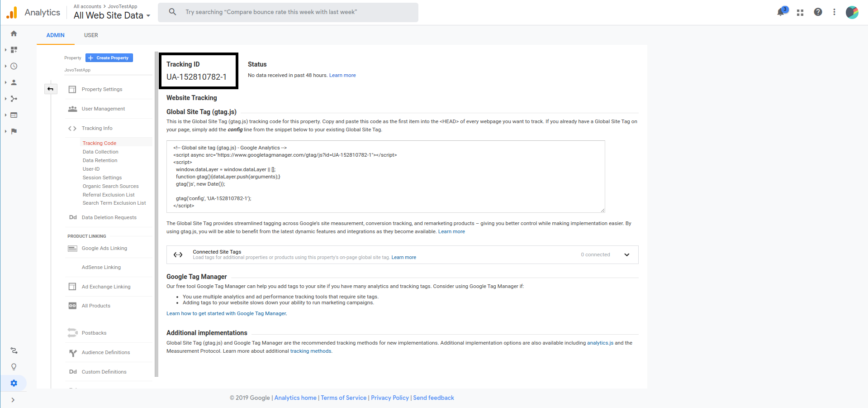Expand the left sidebar with bottom chevron

pyautogui.click(x=13, y=400)
